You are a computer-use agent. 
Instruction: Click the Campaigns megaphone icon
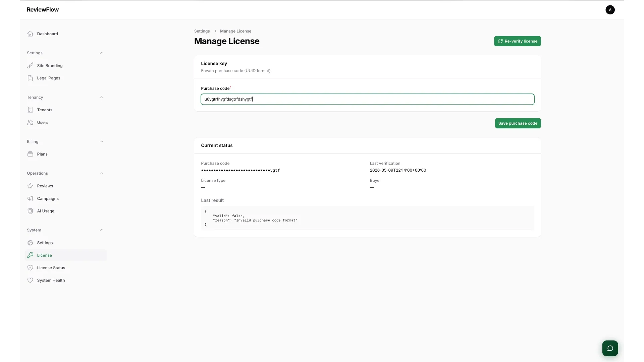click(30, 198)
